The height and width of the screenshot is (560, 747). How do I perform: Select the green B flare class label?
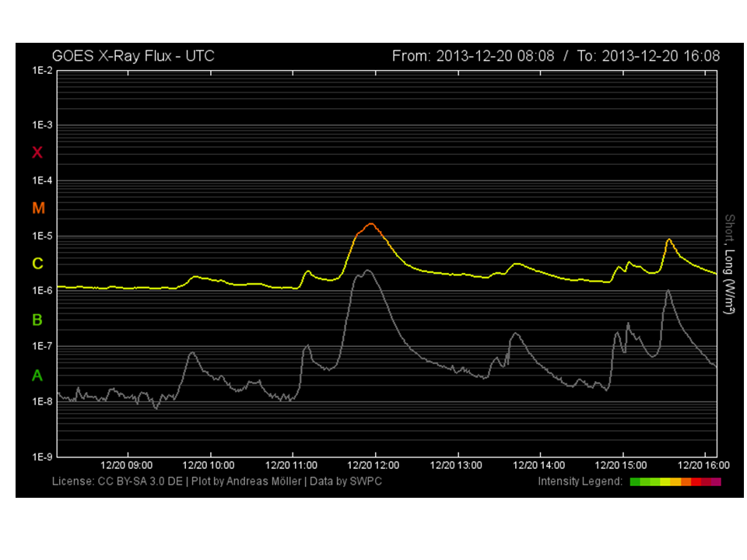tap(37, 320)
